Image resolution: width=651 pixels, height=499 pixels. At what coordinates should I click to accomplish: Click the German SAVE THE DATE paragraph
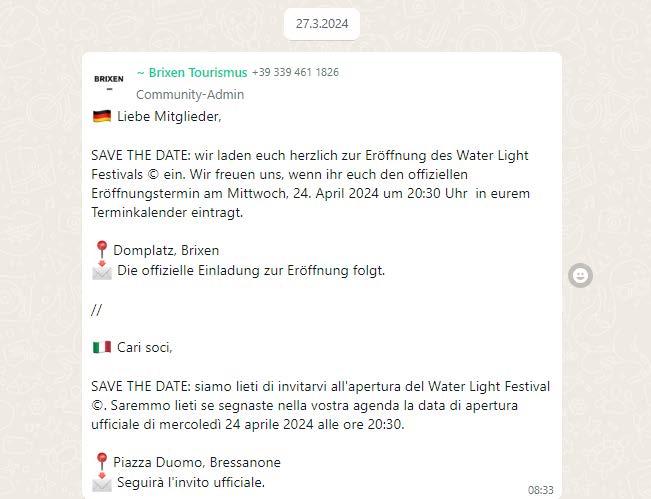click(310, 184)
